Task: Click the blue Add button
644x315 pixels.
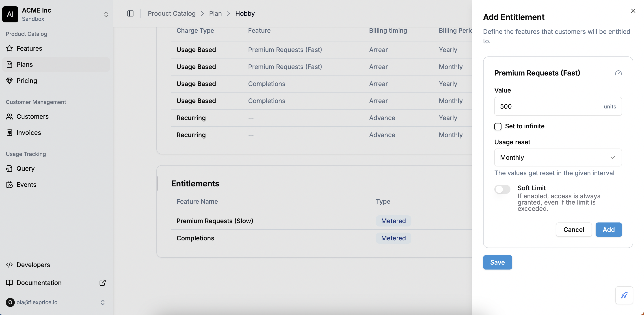Action: click(609, 229)
